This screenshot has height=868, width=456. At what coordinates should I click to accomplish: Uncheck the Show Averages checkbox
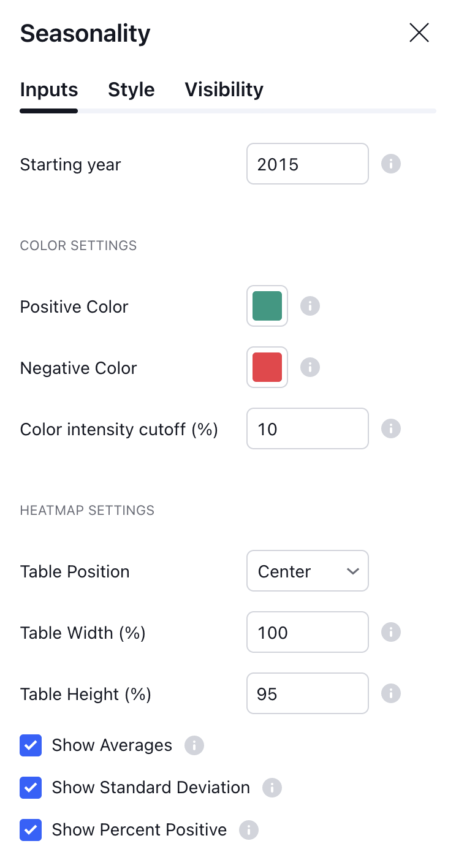pyautogui.click(x=31, y=745)
